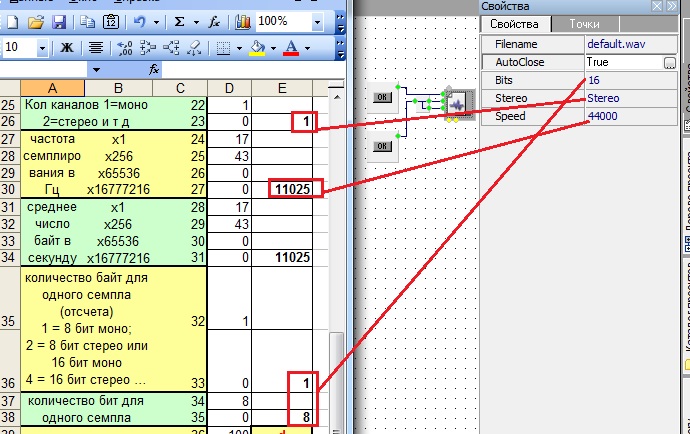Select the wave file component on canvas
The height and width of the screenshot is (434, 690).
[x=458, y=103]
